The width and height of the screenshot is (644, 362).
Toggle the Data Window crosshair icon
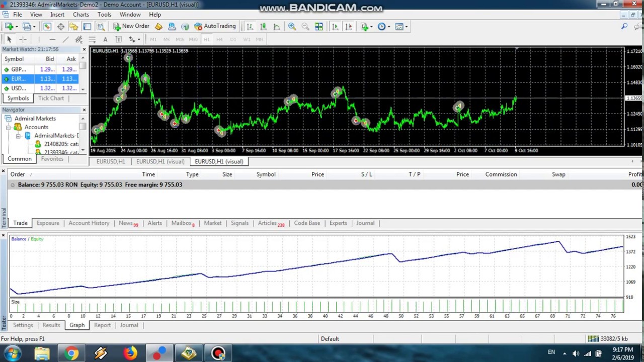[x=60, y=26]
